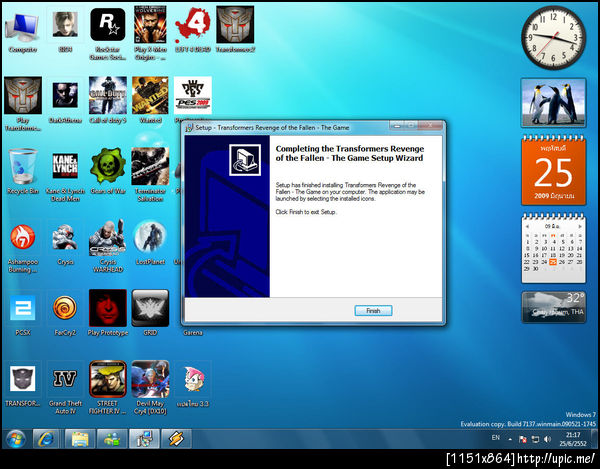The height and width of the screenshot is (469, 600).
Task: Open the network tray icon
Action: (x=535, y=439)
